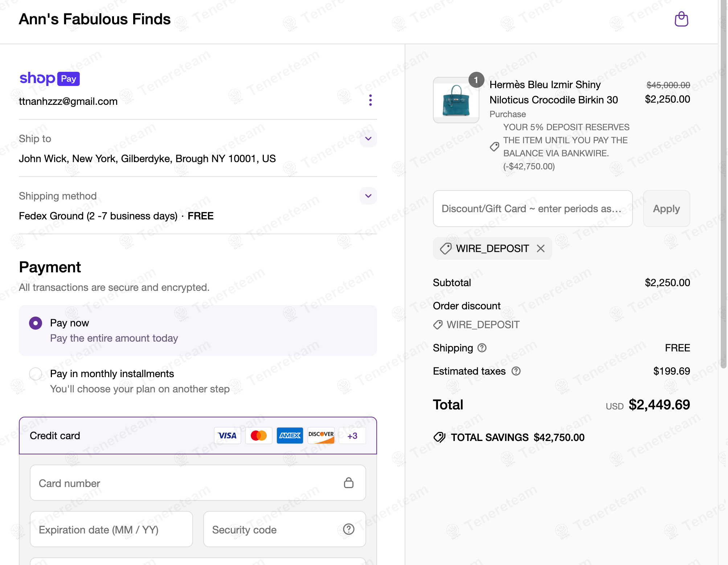Open Ann's Fabulous Finds store link
The height and width of the screenshot is (565, 728).
(94, 19)
